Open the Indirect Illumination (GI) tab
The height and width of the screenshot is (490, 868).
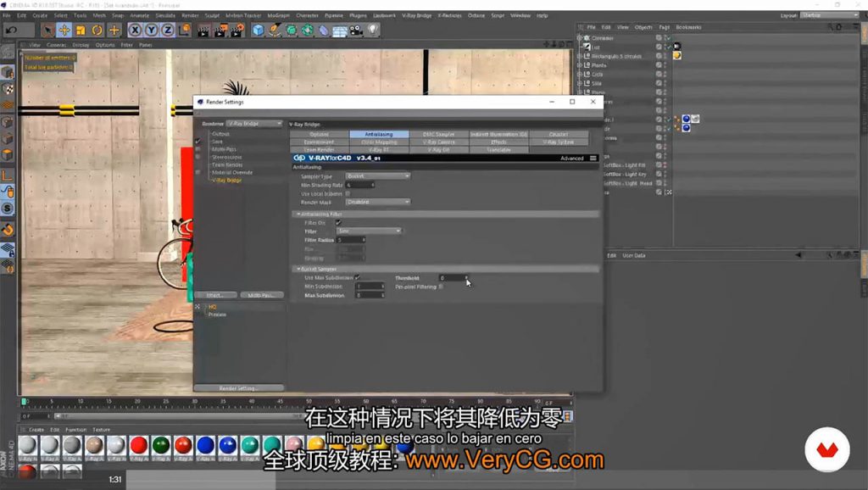click(x=498, y=134)
